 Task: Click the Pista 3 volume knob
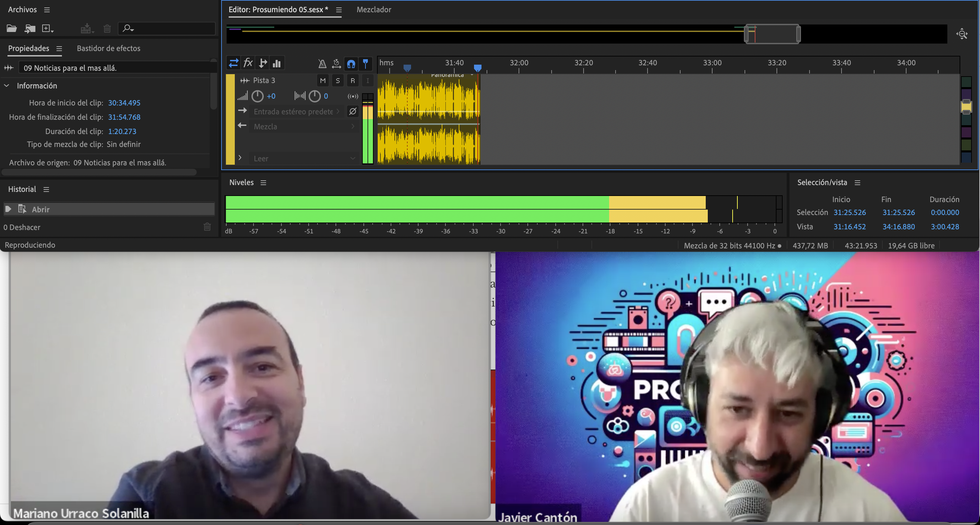tap(258, 96)
